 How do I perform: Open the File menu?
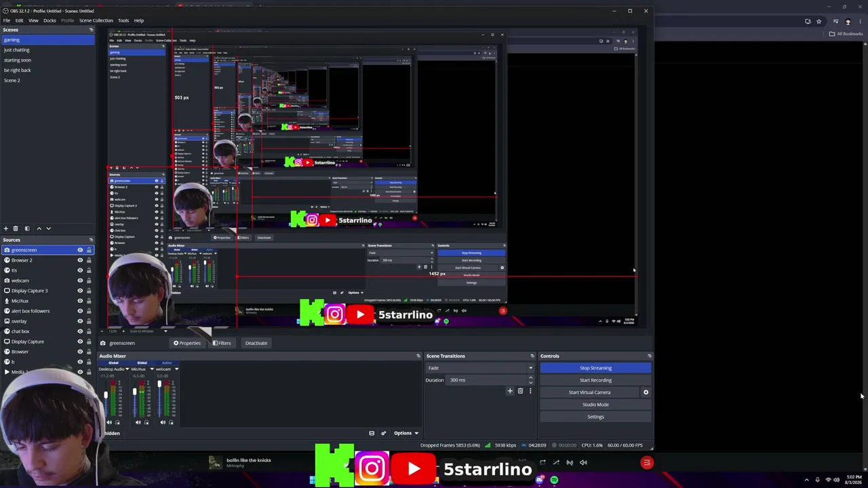click(7, 20)
